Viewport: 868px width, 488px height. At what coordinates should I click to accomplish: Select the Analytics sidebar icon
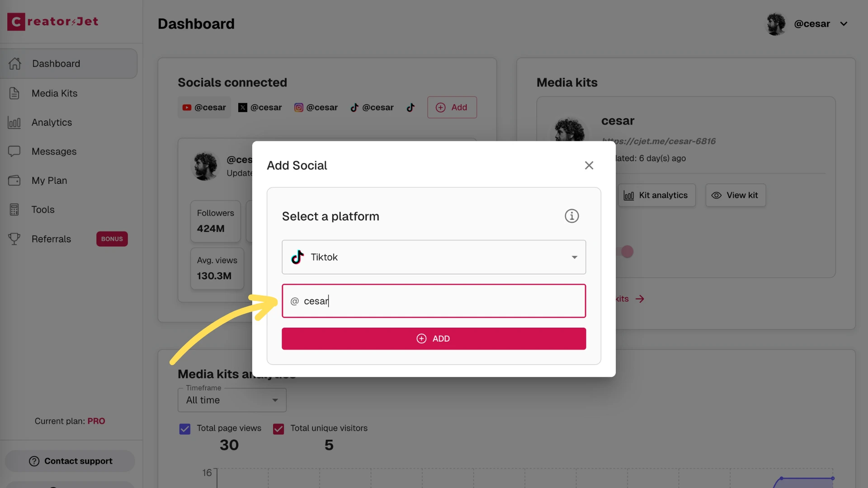[x=14, y=122]
